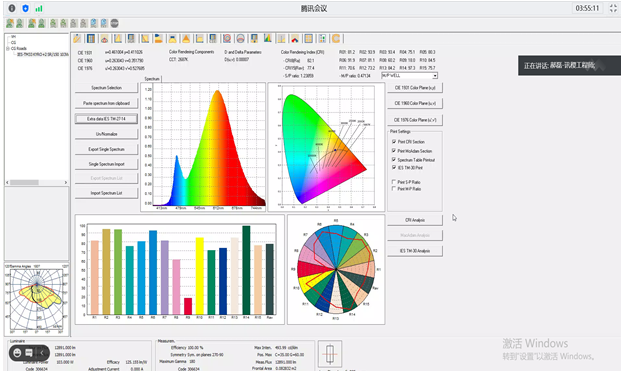The width and height of the screenshot is (622, 374).
Task: Click the Spectrum Selection button
Action: tap(106, 88)
